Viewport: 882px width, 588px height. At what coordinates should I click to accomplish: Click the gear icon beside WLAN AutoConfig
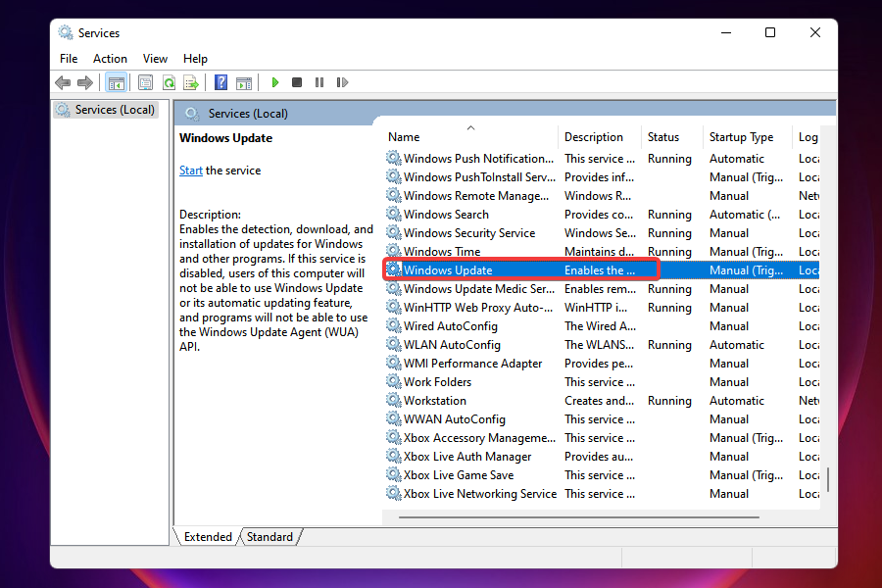click(x=394, y=344)
